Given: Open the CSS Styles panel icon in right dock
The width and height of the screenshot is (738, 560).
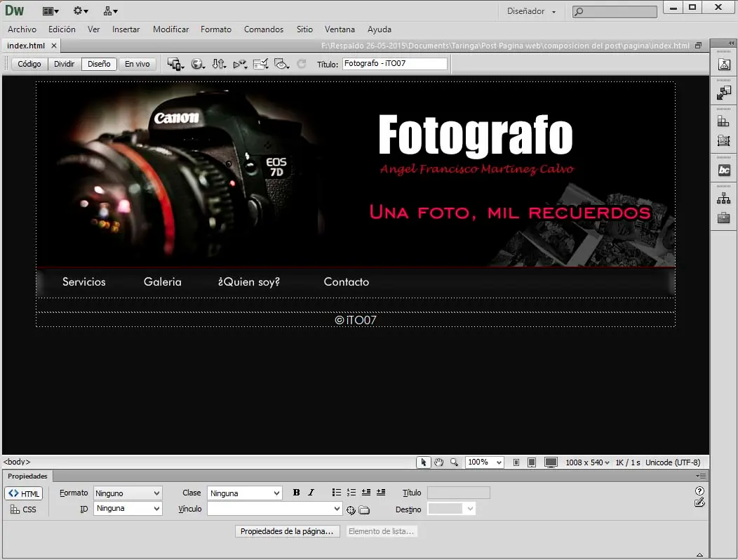Looking at the screenshot, I should pyautogui.click(x=724, y=140).
